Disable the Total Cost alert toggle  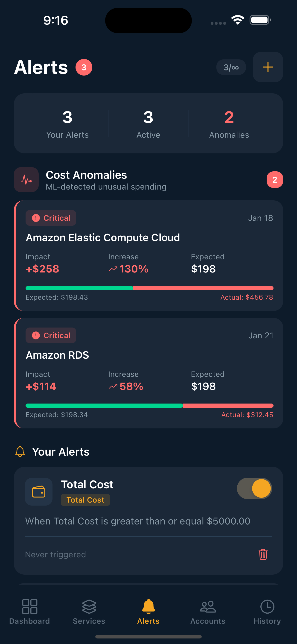(x=254, y=489)
